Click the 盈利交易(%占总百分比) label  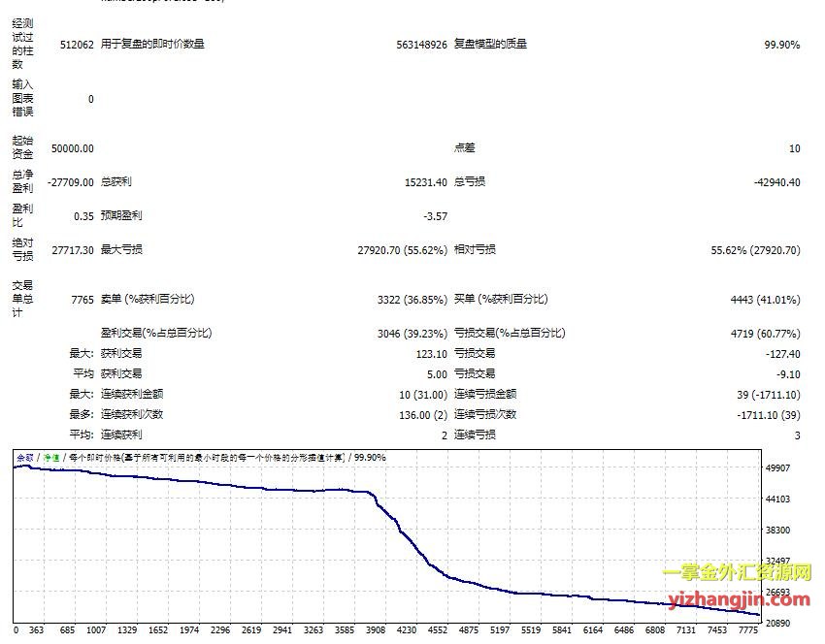[x=156, y=334]
